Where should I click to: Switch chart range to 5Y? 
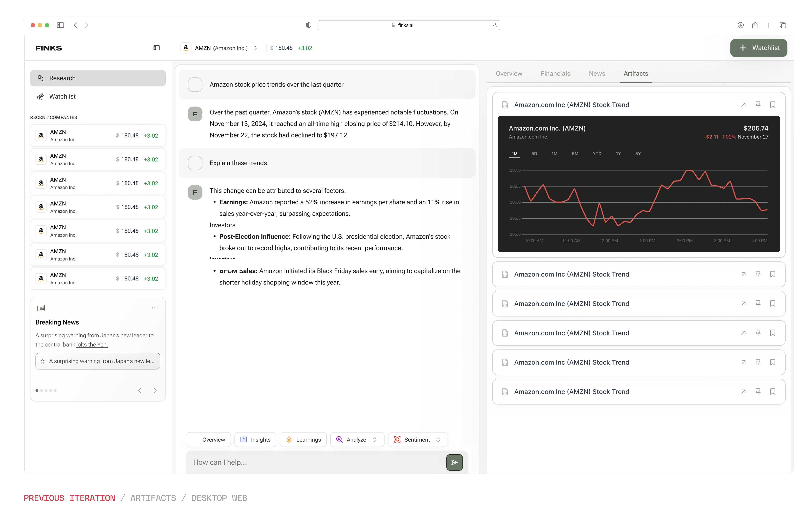[x=638, y=153]
